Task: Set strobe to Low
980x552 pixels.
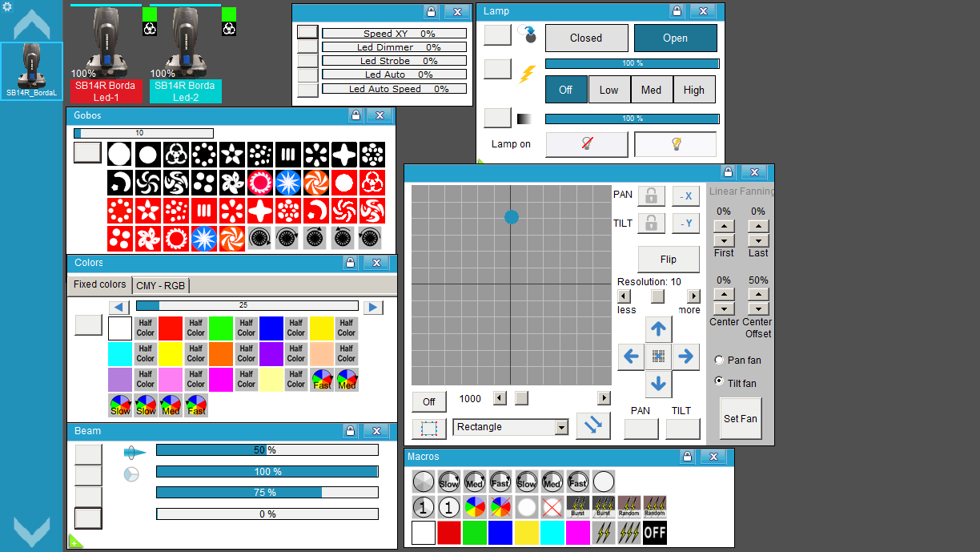Action: pyautogui.click(x=609, y=90)
